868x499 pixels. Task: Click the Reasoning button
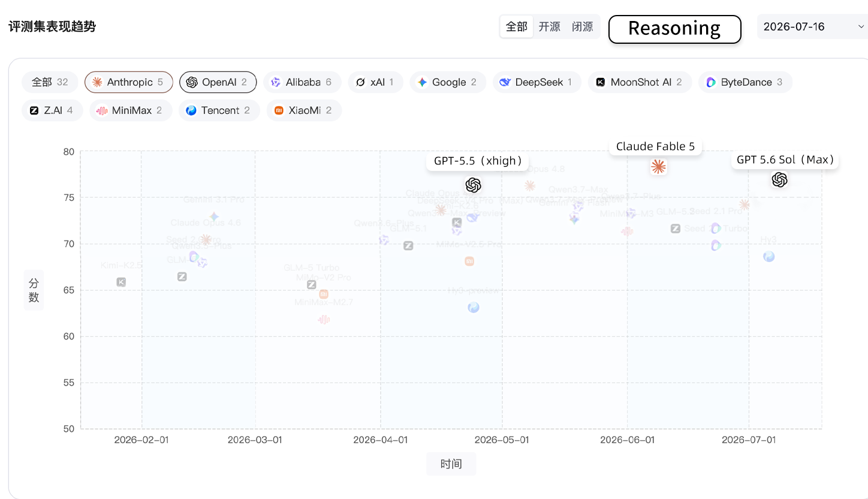675,29
